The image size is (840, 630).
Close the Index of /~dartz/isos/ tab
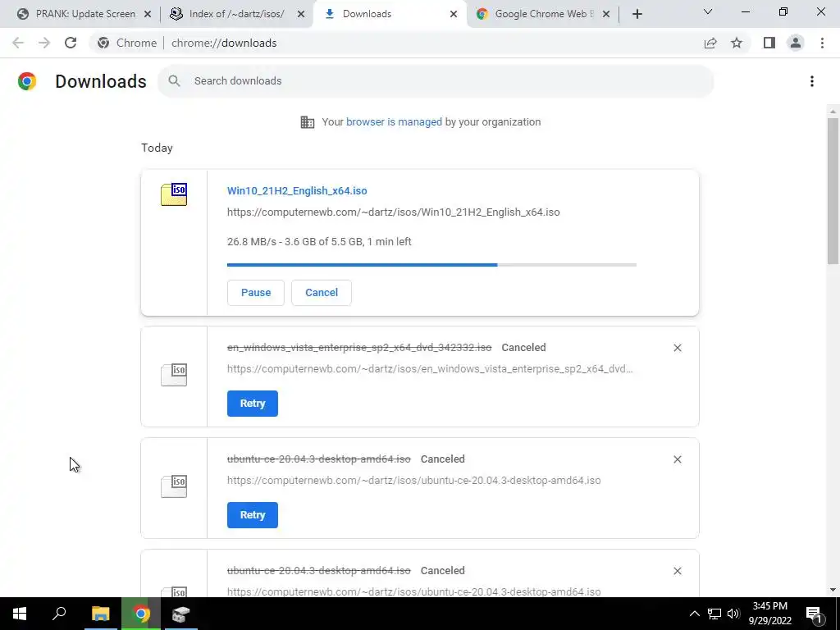[x=301, y=14]
